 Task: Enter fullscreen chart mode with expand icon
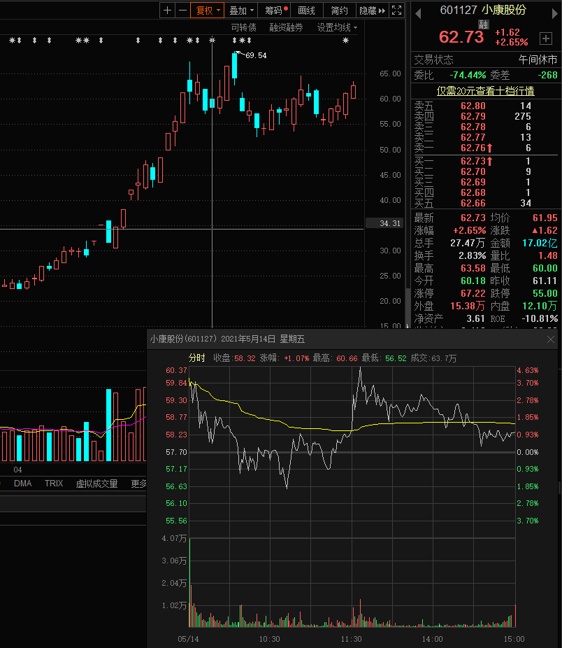click(397, 10)
